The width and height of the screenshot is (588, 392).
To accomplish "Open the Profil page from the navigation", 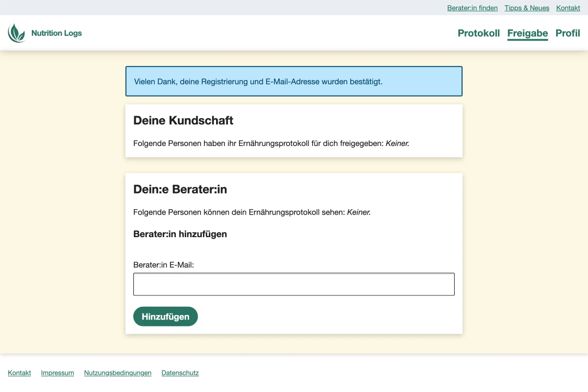I will 567,33.
